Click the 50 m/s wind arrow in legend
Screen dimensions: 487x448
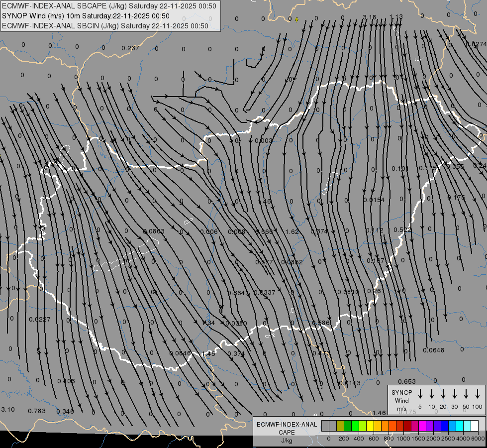pos(466,394)
